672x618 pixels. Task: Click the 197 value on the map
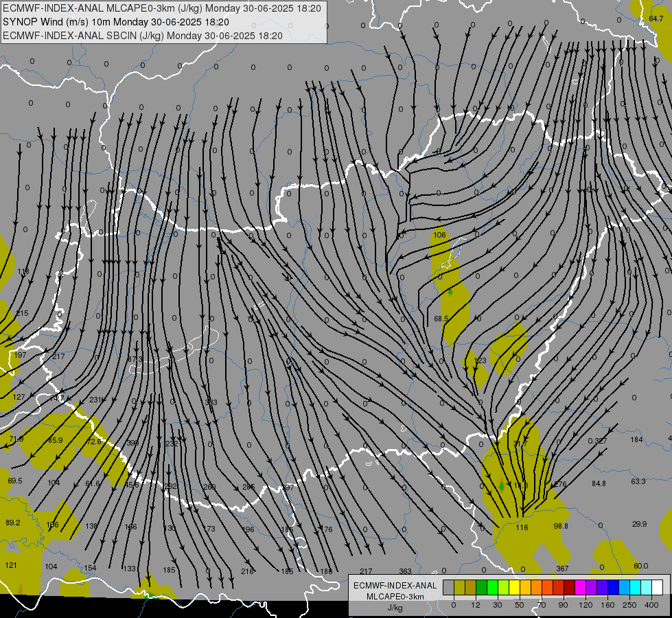tap(20, 355)
